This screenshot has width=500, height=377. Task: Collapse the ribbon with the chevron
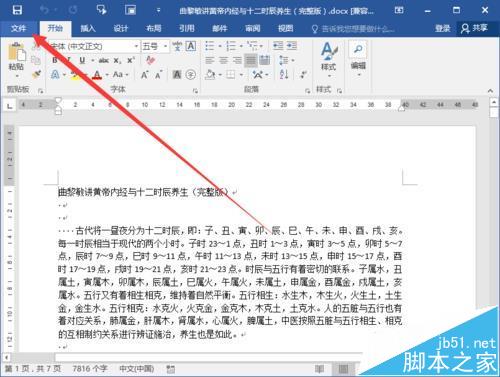coord(490,90)
